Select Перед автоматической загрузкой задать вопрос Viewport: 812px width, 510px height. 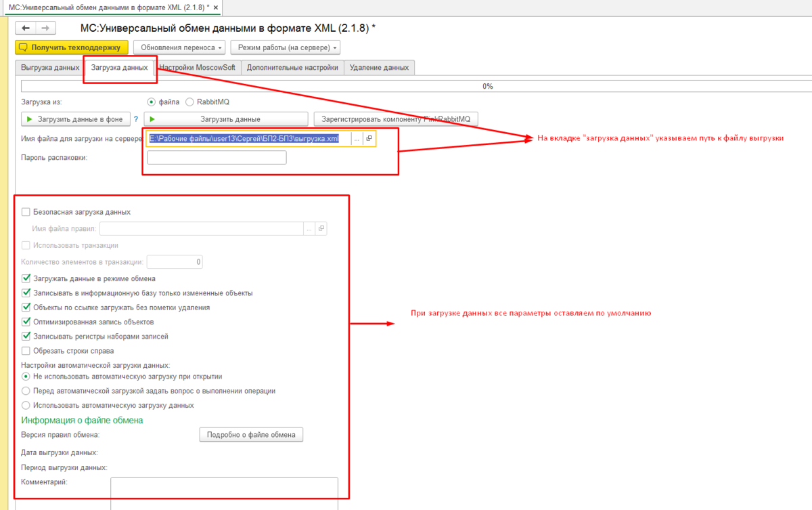(x=26, y=391)
